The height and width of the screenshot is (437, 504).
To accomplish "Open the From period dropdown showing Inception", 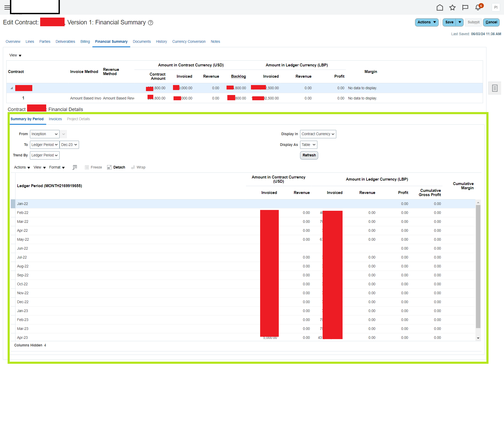I will 44,134.
